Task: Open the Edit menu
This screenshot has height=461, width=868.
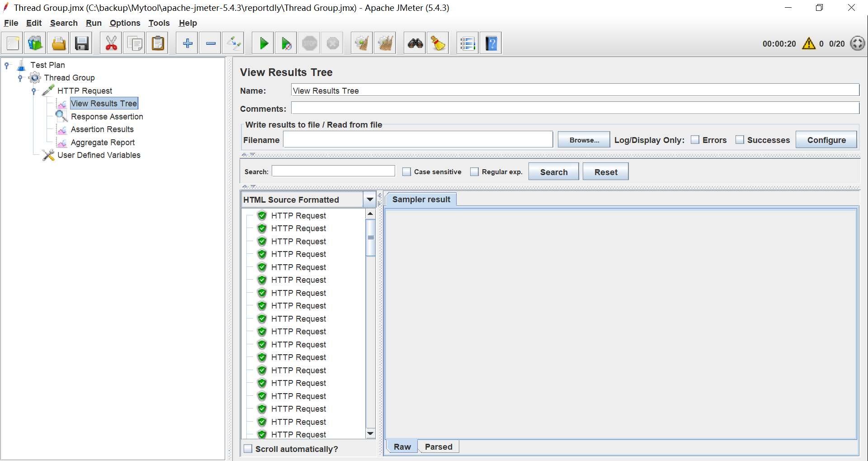Action: point(34,23)
